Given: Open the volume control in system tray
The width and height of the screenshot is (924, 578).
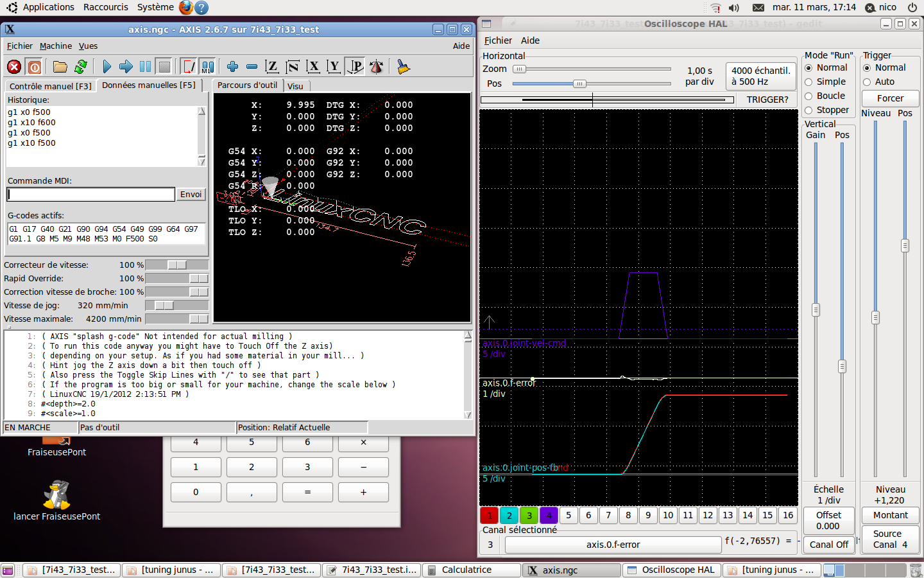Looking at the screenshot, I should pos(734,8).
